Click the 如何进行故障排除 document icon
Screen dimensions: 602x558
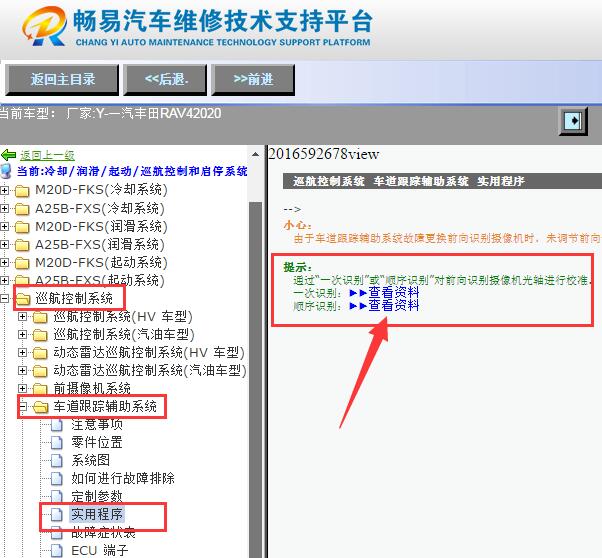point(57,479)
